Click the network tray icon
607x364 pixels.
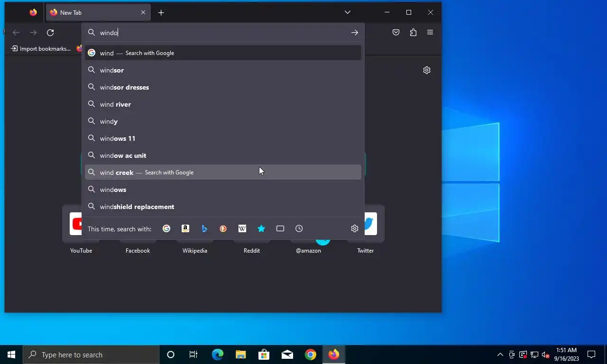click(534, 355)
